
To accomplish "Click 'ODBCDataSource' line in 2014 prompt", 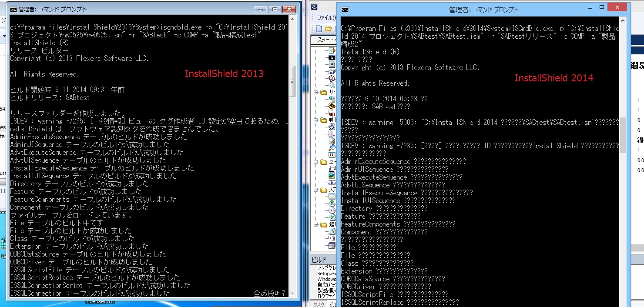I will point(393,279).
